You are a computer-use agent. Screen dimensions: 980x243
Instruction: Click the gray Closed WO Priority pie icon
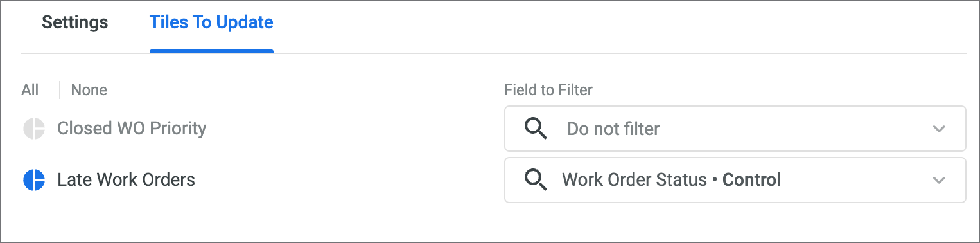34,129
